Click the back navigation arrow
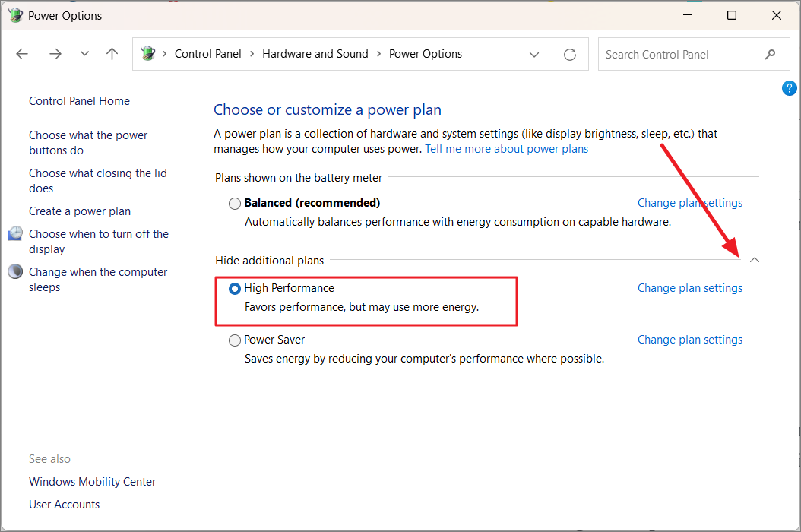Image resolution: width=801 pixels, height=532 pixels. click(x=21, y=53)
